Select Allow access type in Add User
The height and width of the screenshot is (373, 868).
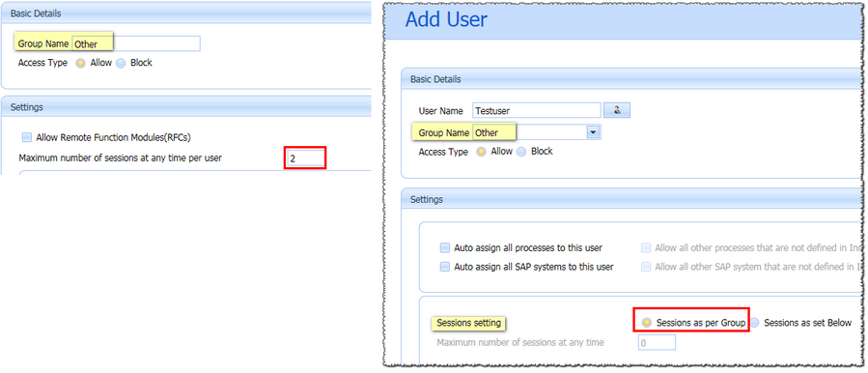[482, 152]
